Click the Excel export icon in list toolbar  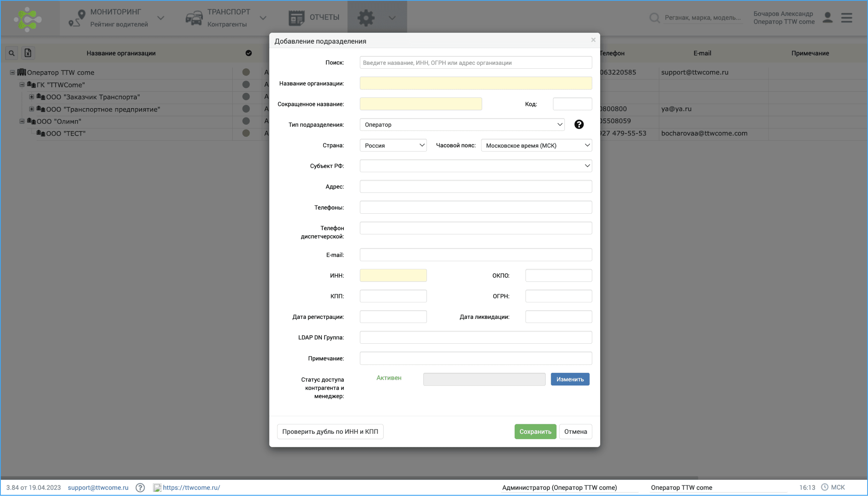point(28,53)
